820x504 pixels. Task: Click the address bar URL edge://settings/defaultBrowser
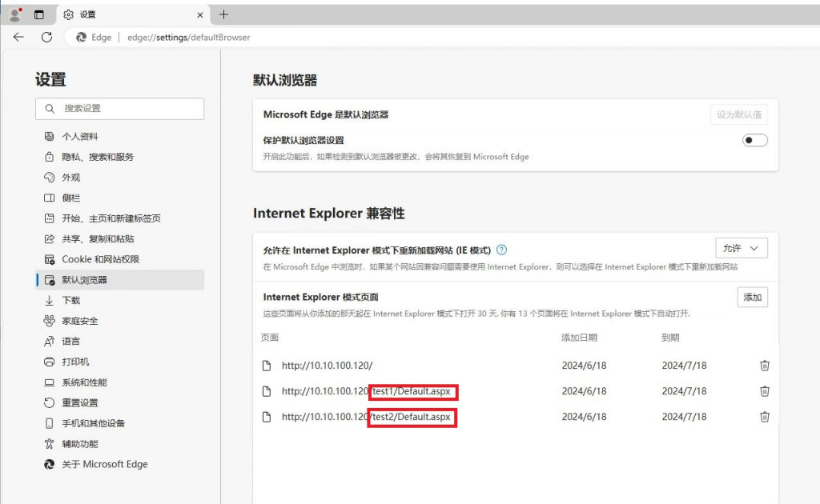pyautogui.click(x=189, y=38)
